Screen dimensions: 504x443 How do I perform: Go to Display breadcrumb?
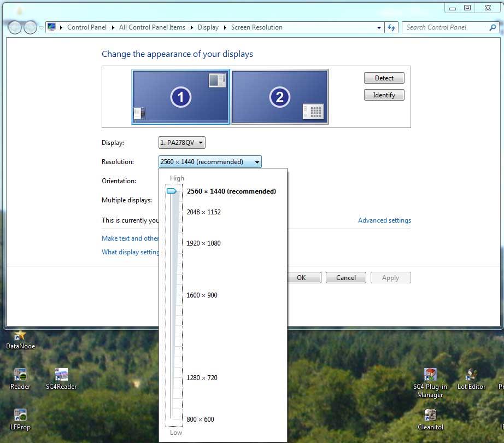point(208,27)
